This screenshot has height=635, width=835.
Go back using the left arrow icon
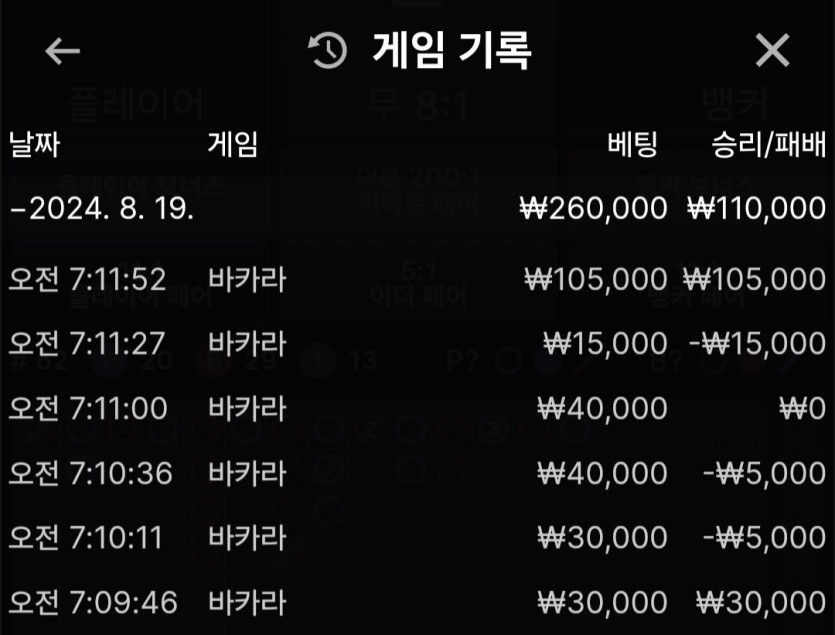pos(62,51)
